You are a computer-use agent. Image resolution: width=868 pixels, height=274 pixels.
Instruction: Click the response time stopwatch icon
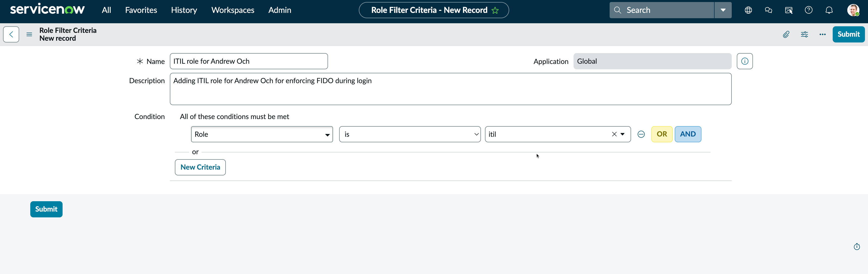click(857, 247)
